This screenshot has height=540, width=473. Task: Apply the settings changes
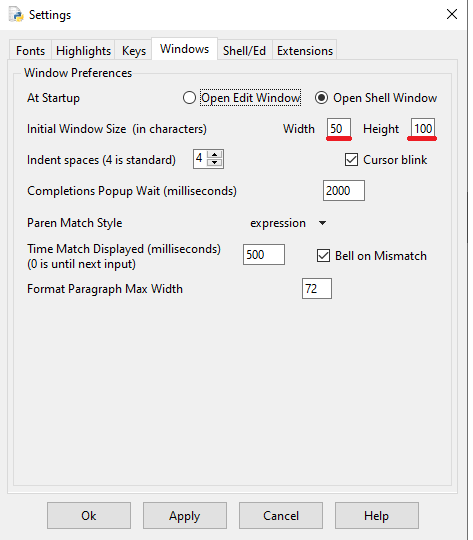pos(185,516)
